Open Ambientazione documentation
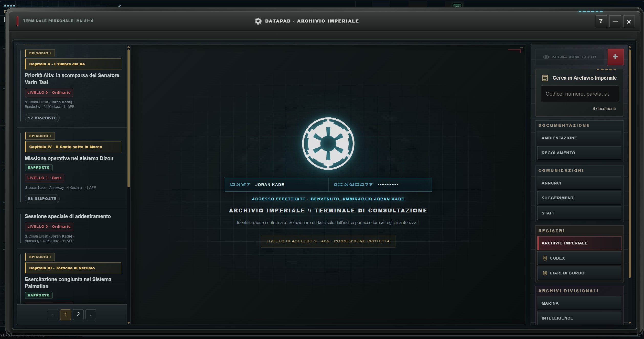The width and height of the screenshot is (644, 339). (579, 138)
